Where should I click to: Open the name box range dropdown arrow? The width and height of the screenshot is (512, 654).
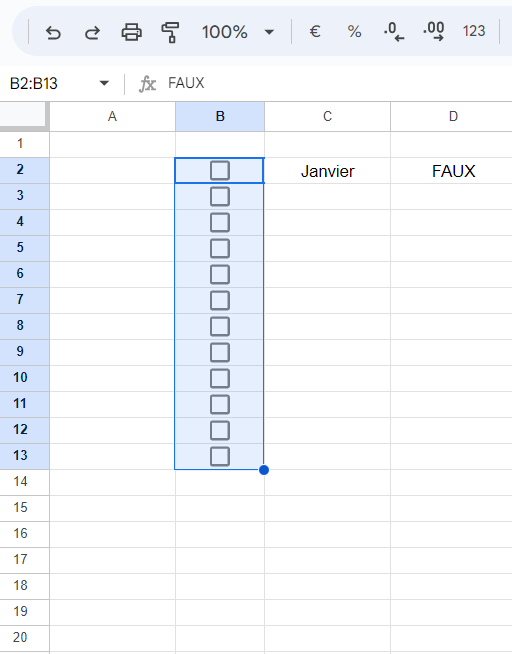[x=104, y=83]
